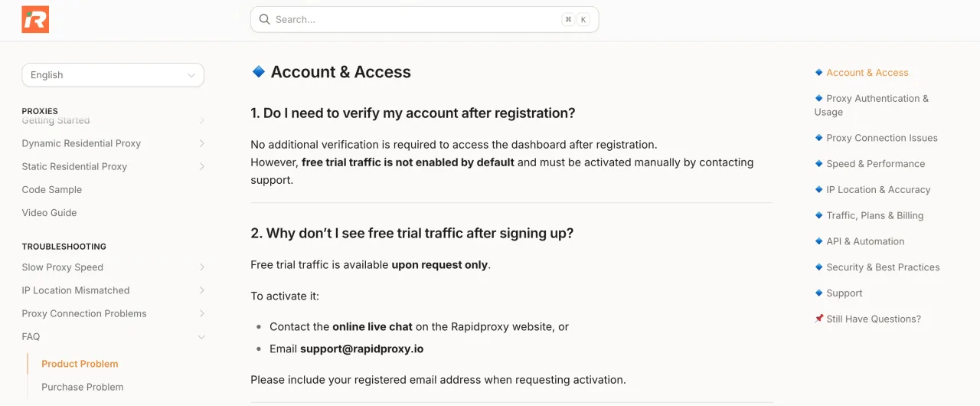Focus the Search input field
The width and height of the screenshot is (980, 406).
coord(413,20)
